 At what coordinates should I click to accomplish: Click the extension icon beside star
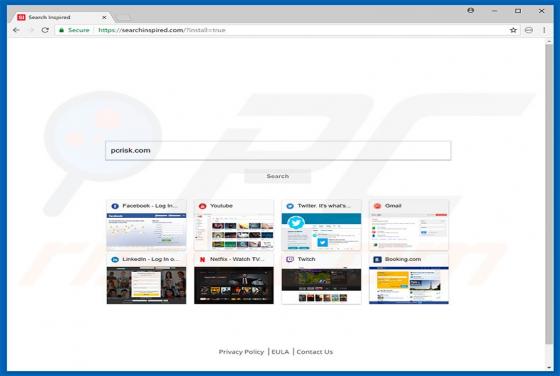tap(529, 30)
